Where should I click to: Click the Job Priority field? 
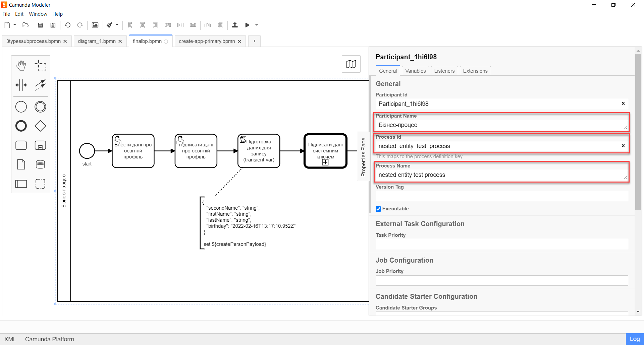coord(502,280)
